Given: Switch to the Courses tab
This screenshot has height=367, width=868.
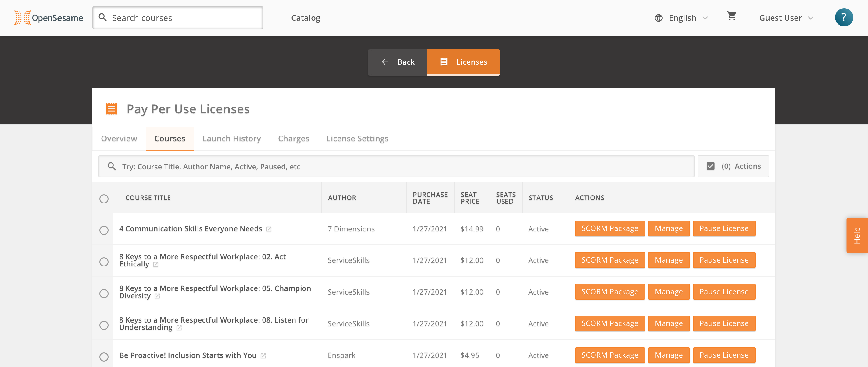Looking at the screenshot, I should pos(170,139).
